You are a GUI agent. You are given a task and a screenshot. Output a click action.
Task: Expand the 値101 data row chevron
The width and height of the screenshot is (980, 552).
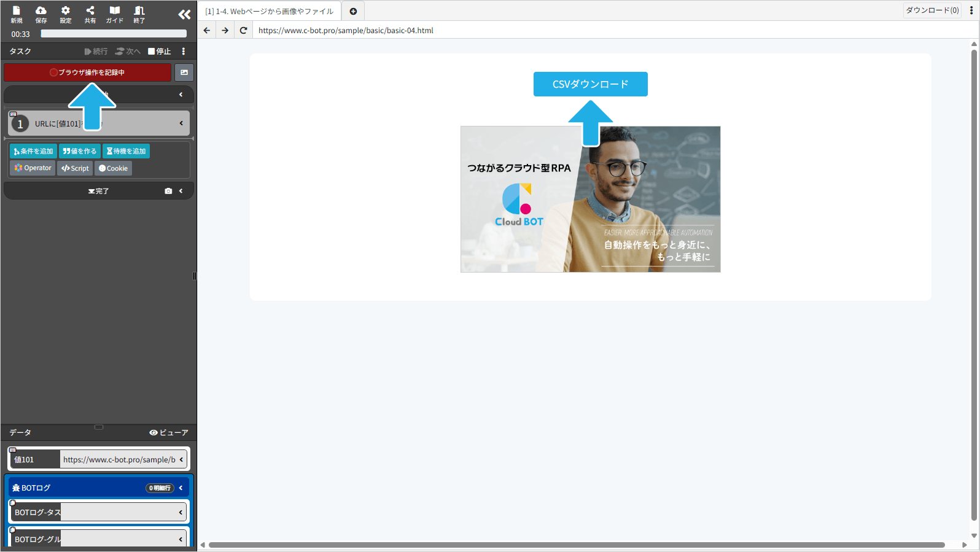point(181,459)
